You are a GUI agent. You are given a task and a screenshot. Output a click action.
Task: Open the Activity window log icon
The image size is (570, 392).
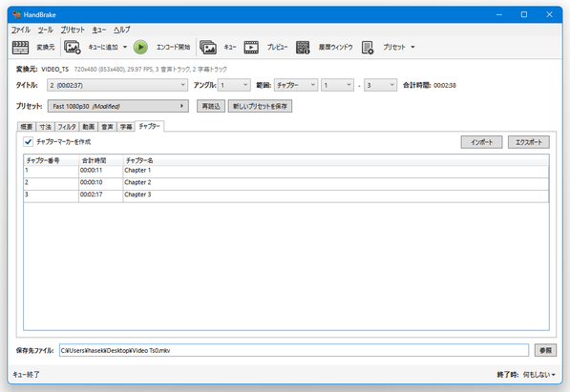303,48
